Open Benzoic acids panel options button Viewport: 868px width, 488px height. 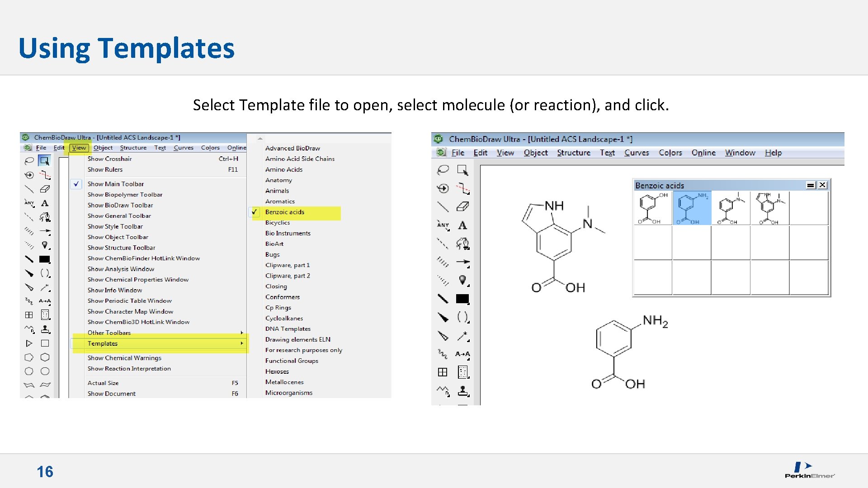tap(811, 185)
